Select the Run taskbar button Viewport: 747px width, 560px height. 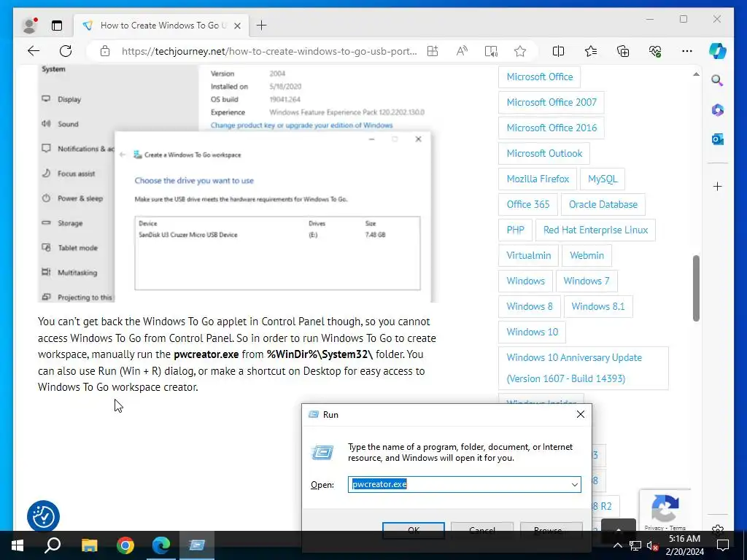click(197, 545)
